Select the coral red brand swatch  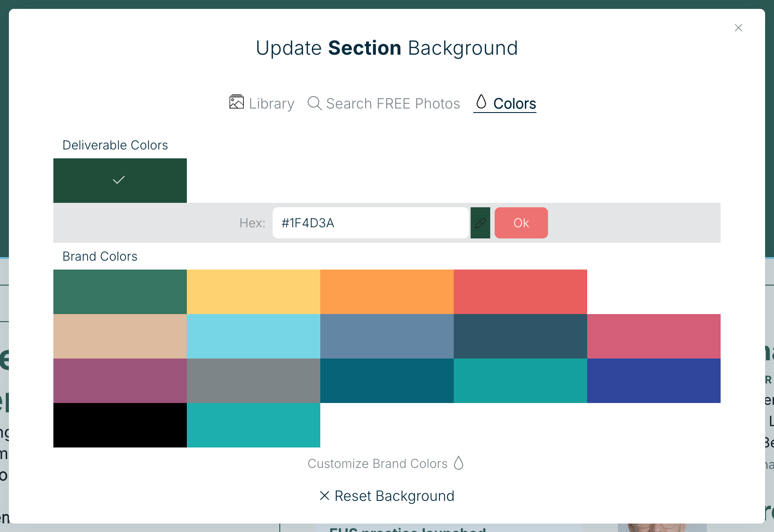(520, 292)
